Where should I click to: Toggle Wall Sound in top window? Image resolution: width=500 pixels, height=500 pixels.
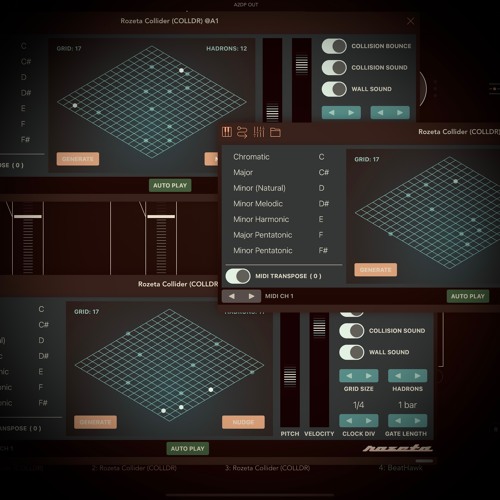334,89
